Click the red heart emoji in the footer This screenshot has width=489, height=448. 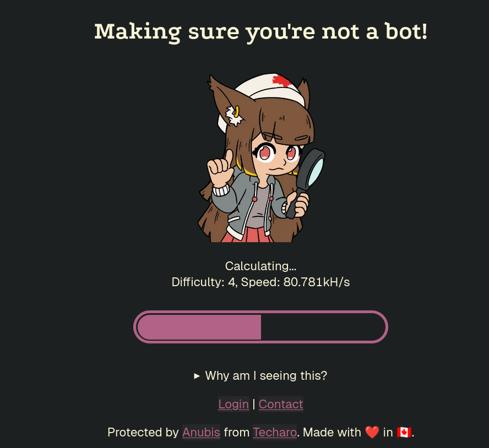point(372,432)
